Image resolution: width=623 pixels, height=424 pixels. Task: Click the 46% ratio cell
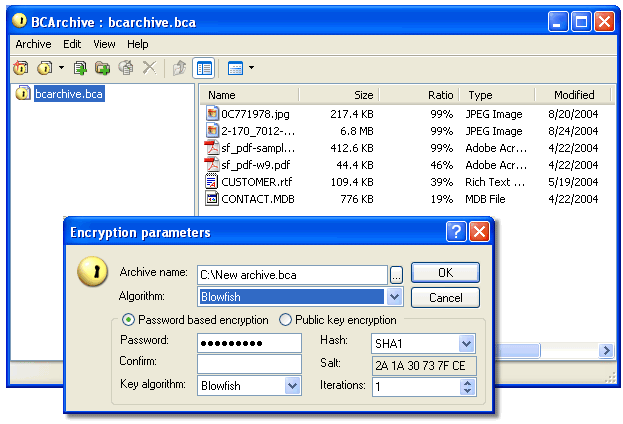(441, 165)
